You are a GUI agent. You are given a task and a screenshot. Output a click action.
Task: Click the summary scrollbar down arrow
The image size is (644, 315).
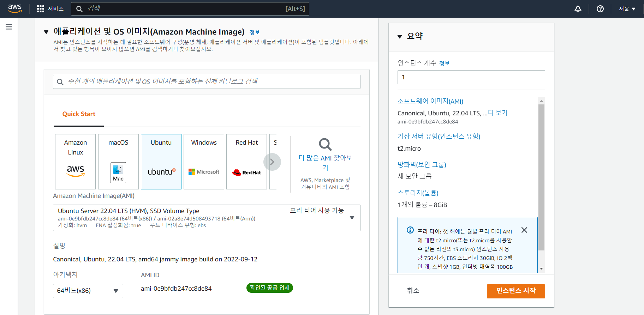(x=541, y=269)
